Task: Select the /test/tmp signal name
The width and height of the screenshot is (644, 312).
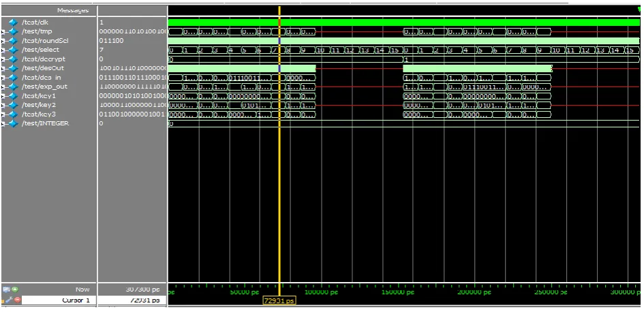Action: pos(37,31)
